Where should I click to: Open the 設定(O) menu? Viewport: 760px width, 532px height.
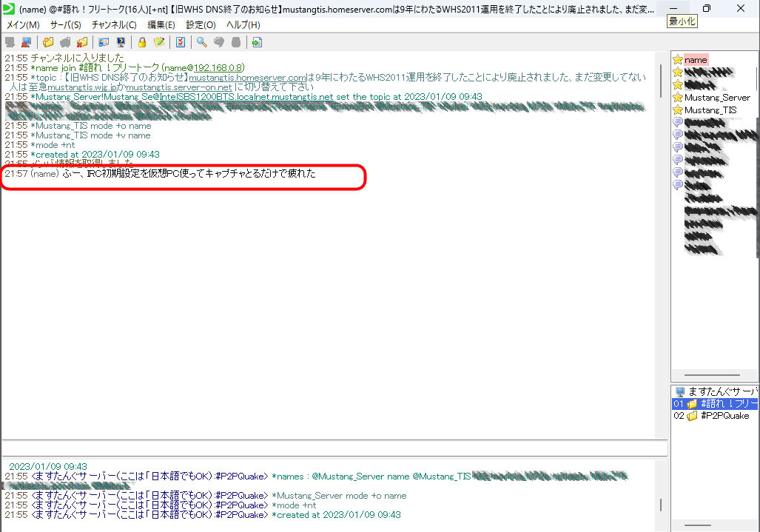tap(201, 24)
